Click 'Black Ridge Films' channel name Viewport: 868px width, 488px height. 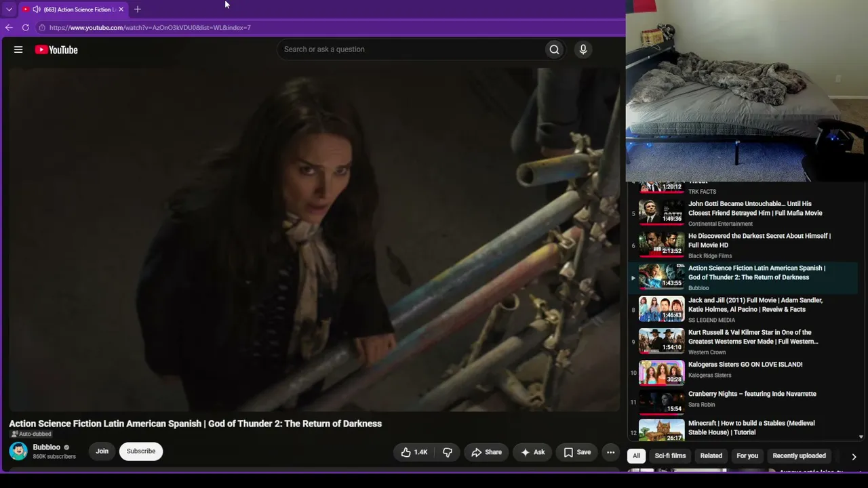click(x=710, y=256)
